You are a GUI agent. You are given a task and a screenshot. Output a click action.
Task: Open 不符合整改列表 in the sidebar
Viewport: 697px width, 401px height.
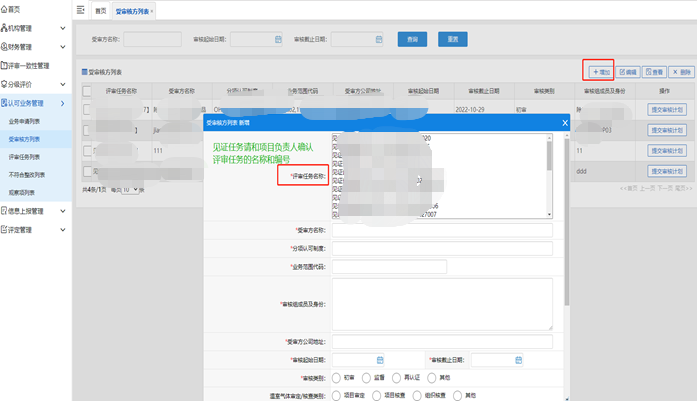[x=27, y=175]
